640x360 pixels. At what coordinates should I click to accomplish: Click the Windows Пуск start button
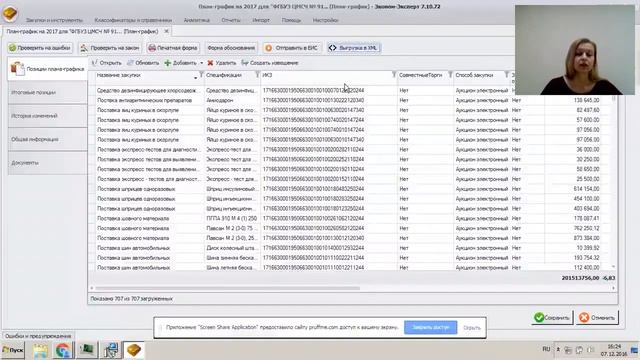click(x=13, y=350)
